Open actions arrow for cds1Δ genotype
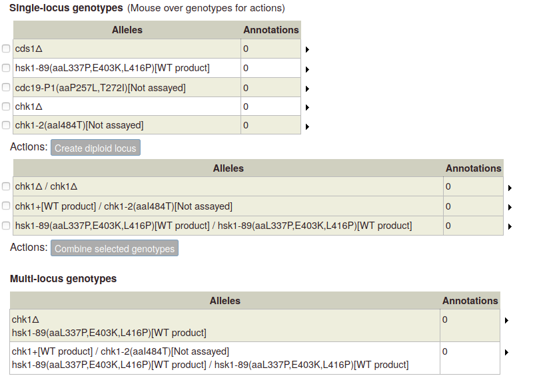535x392 pixels. pyautogui.click(x=307, y=49)
